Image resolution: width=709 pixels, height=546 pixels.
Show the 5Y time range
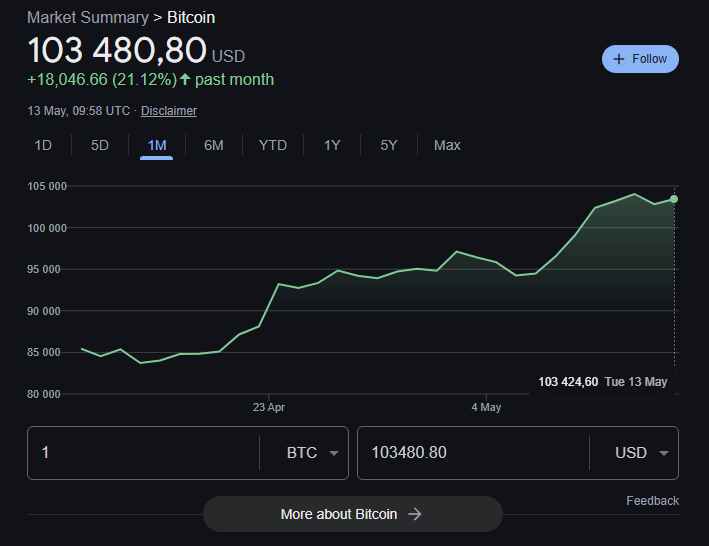(x=389, y=145)
